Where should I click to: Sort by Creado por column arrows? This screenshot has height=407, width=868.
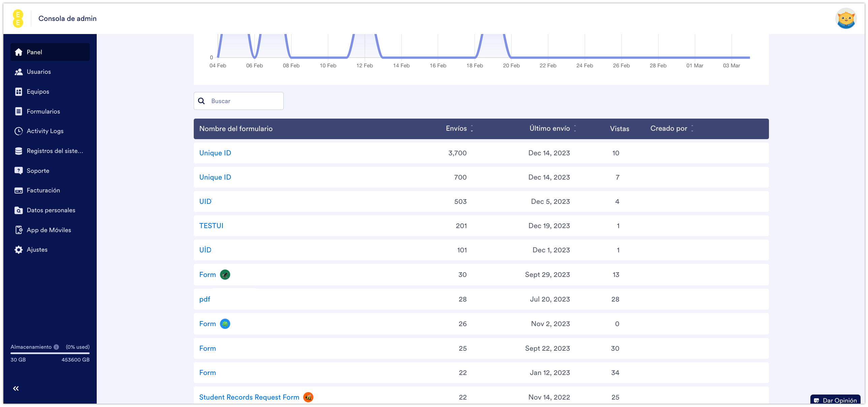[x=692, y=128]
